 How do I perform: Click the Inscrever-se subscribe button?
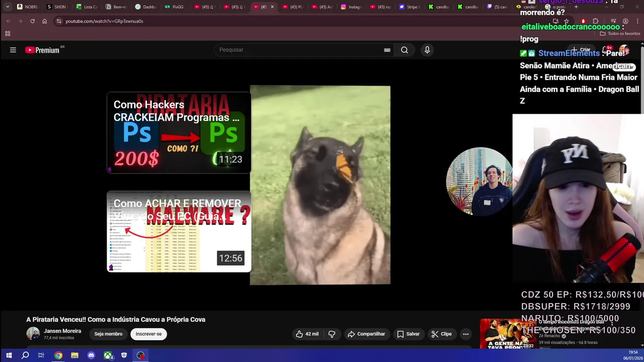point(148,334)
